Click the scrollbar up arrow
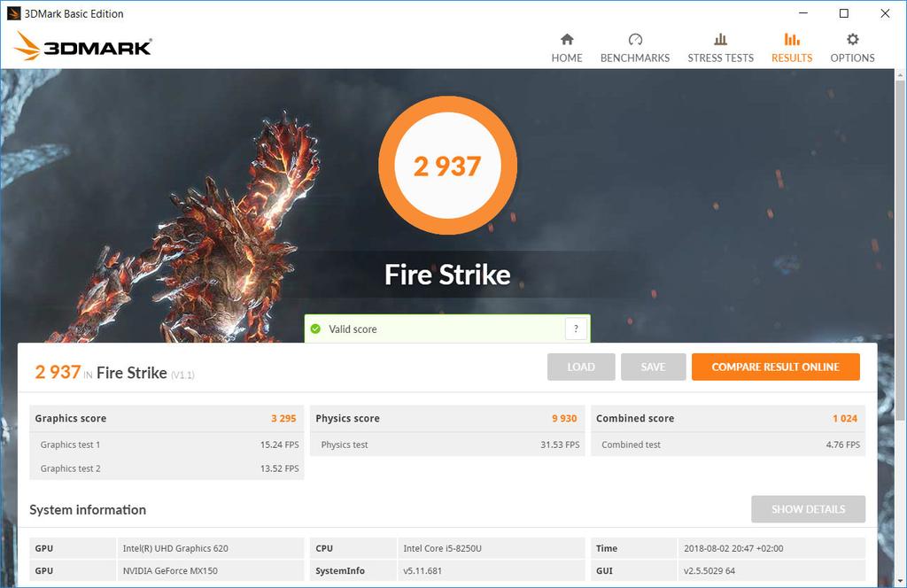The height and width of the screenshot is (588, 907). pyautogui.click(x=900, y=74)
